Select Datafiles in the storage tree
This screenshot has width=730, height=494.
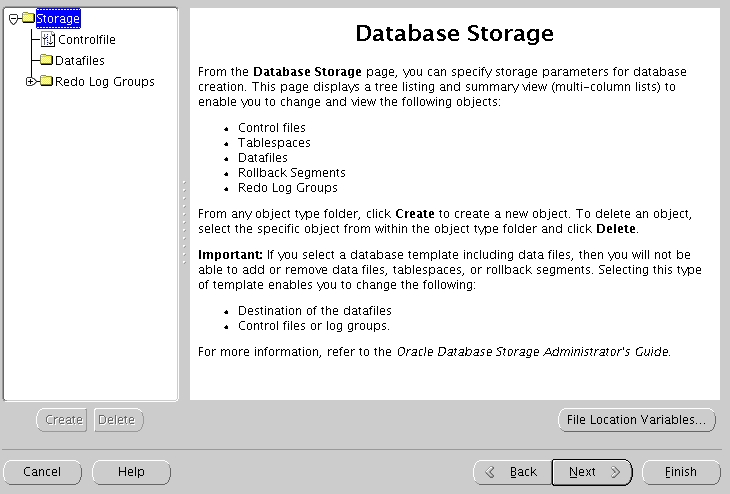coord(80,61)
